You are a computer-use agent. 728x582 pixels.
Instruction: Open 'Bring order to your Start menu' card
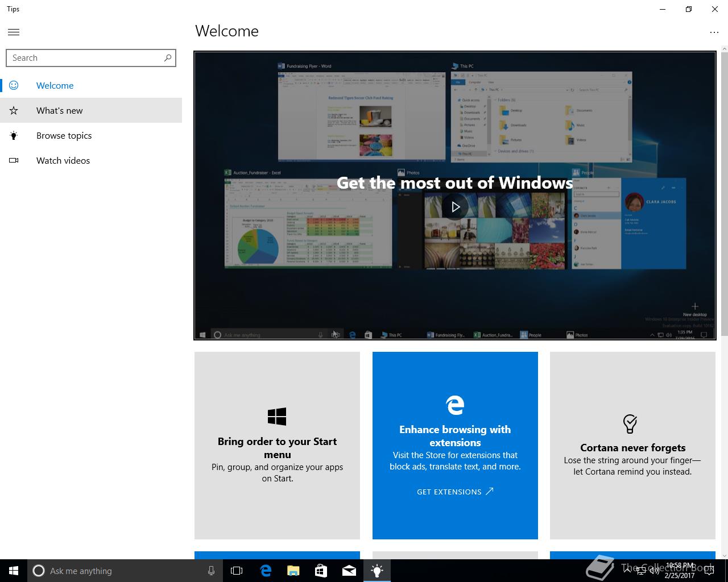pyautogui.click(x=277, y=446)
